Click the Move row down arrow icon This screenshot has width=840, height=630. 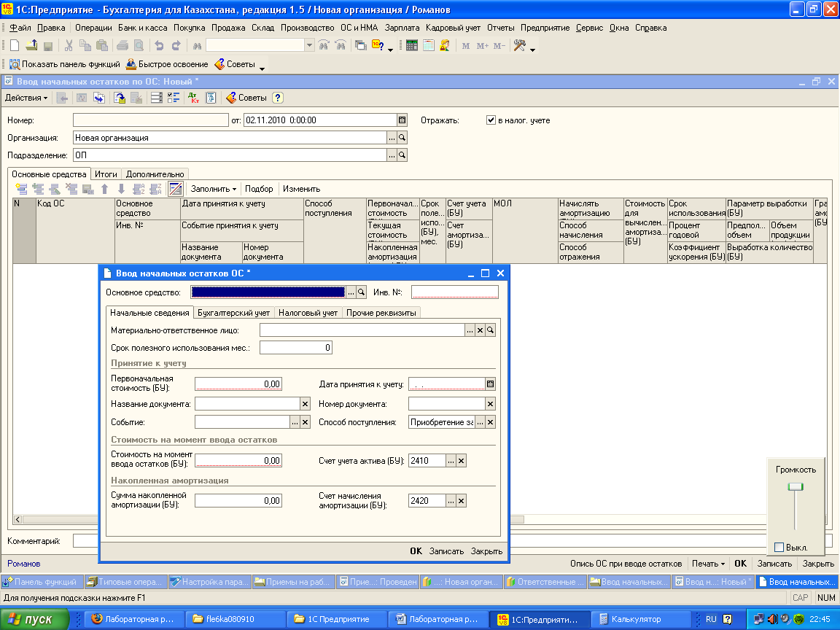click(121, 189)
